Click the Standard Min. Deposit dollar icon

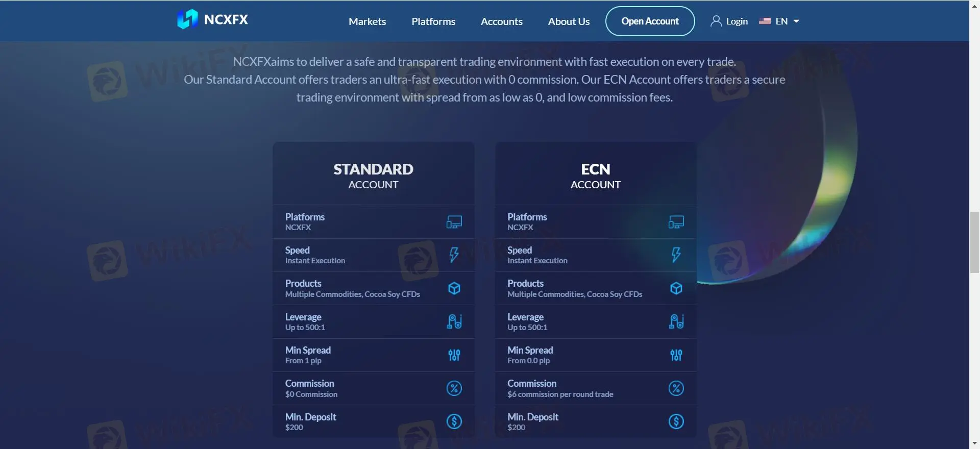coord(454,421)
